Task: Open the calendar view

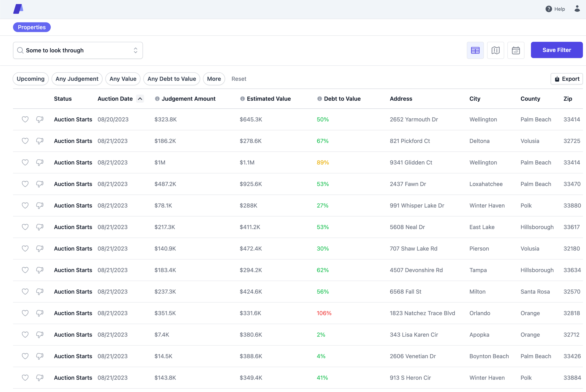Action: [x=516, y=50]
